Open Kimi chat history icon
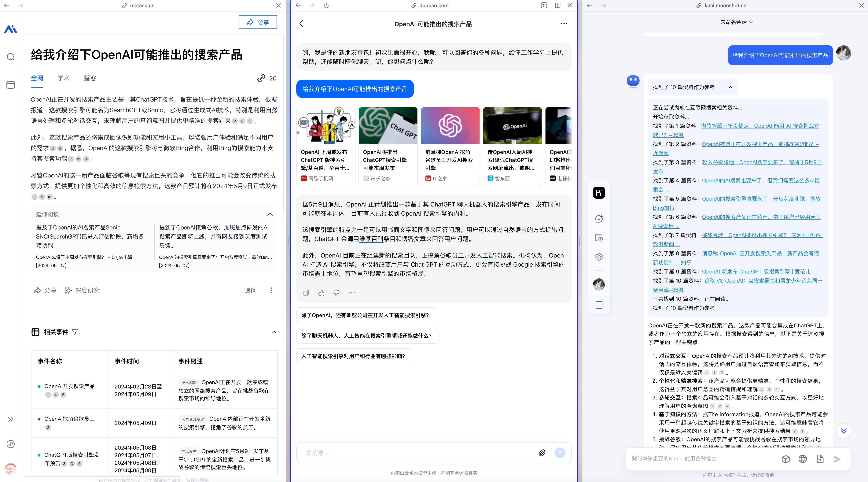868x482 pixels. pyautogui.click(x=599, y=238)
